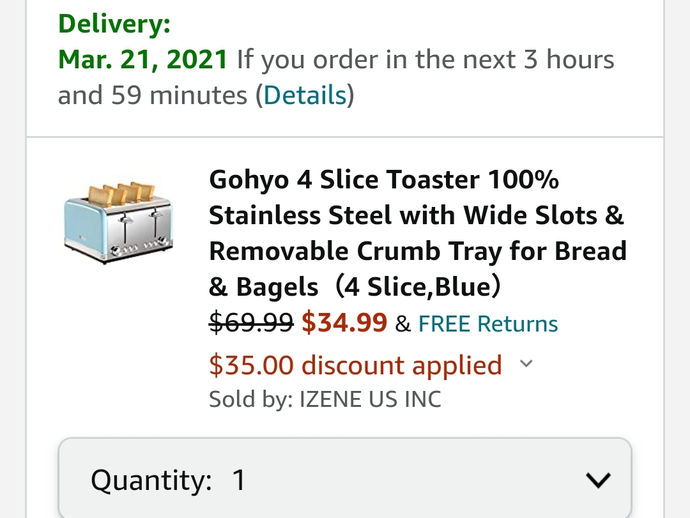Click the quantity value 1
The height and width of the screenshot is (518, 690).
239,480
